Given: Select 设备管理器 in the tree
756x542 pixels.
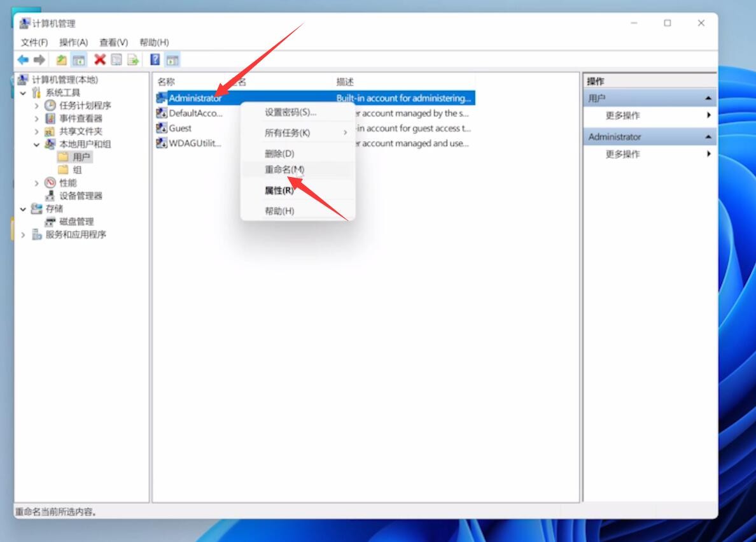Looking at the screenshot, I should (x=81, y=196).
